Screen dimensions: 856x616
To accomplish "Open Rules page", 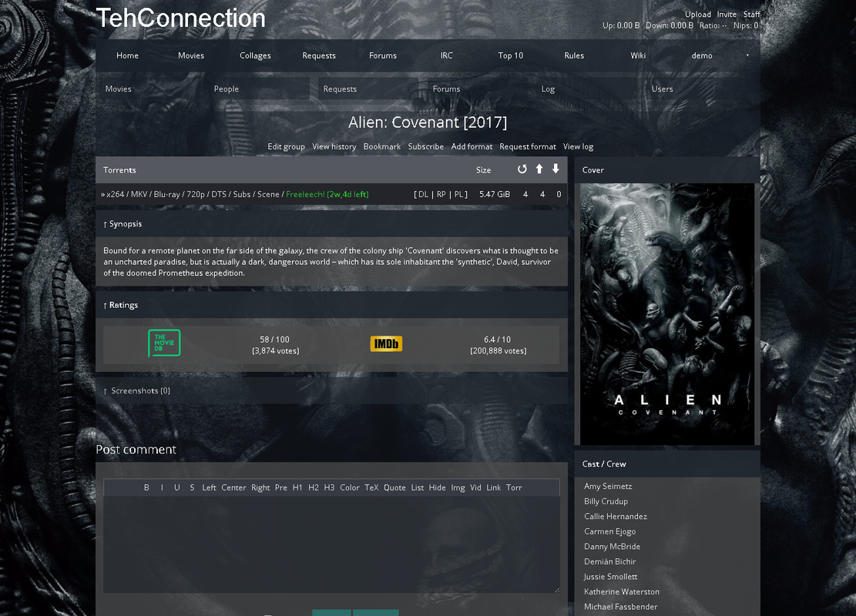I will pyautogui.click(x=574, y=55).
